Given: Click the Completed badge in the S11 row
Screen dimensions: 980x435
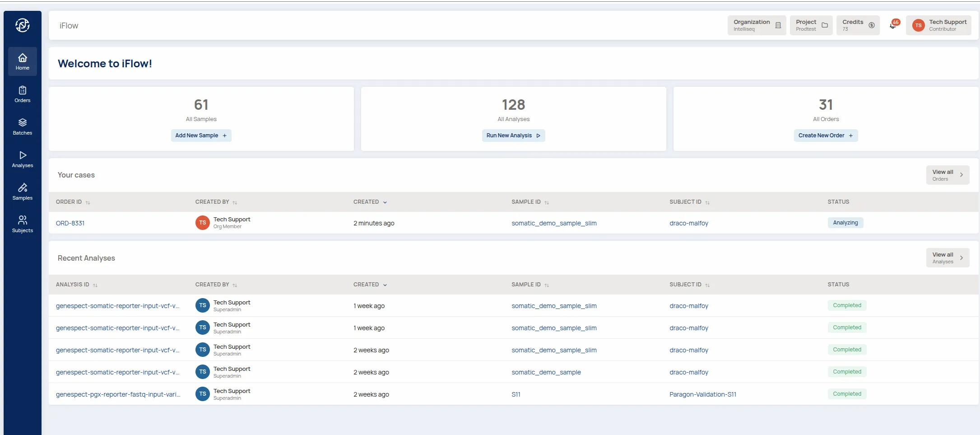Looking at the screenshot, I should (x=847, y=394).
